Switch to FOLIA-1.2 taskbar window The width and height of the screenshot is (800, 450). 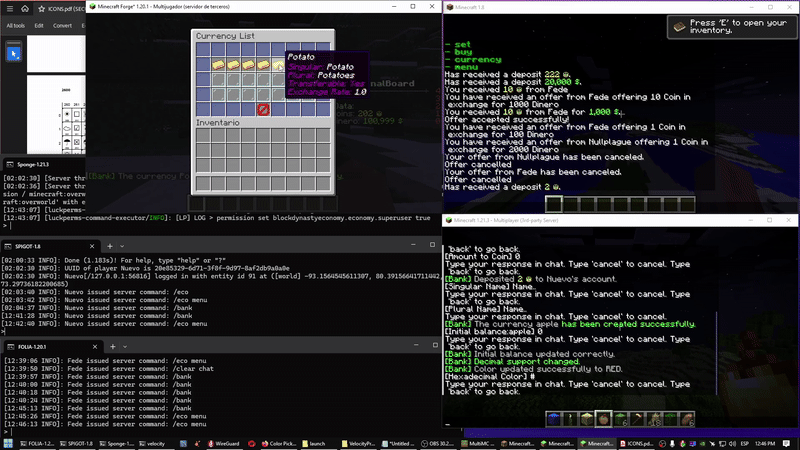[x=37, y=443]
